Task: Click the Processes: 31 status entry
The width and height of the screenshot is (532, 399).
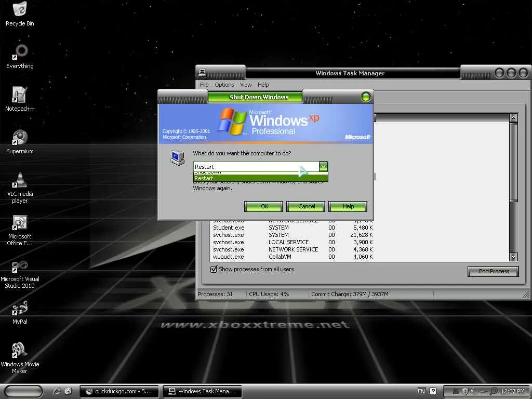Action: click(216, 294)
